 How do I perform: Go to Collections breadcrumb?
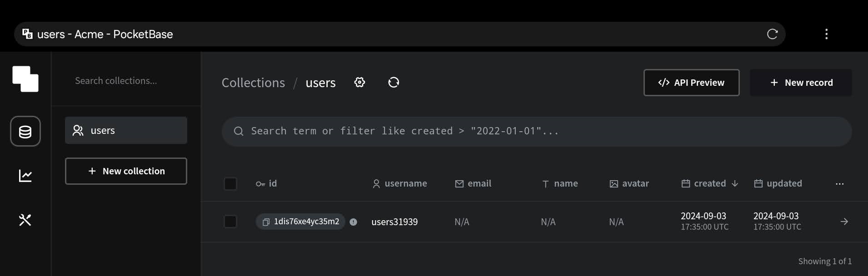(x=253, y=83)
